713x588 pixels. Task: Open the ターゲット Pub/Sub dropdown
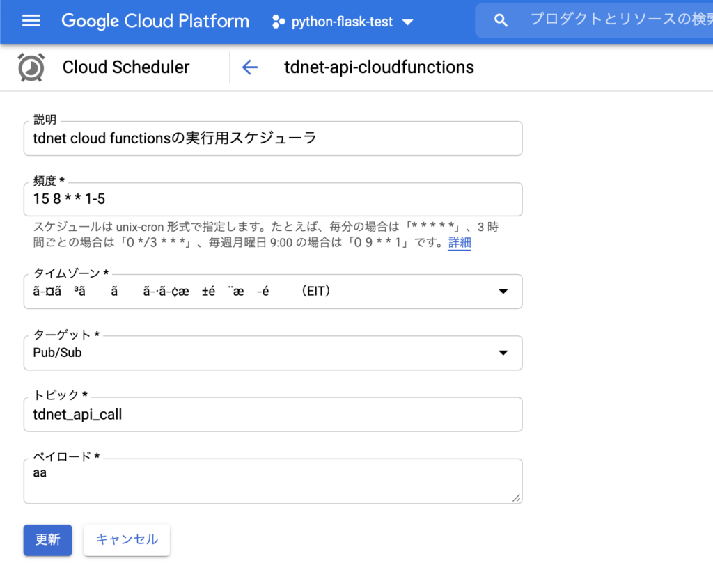(x=273, y=353)
